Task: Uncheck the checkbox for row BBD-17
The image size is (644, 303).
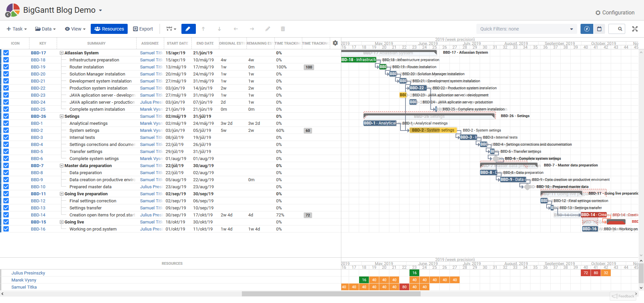Action: tap(6, 53)
